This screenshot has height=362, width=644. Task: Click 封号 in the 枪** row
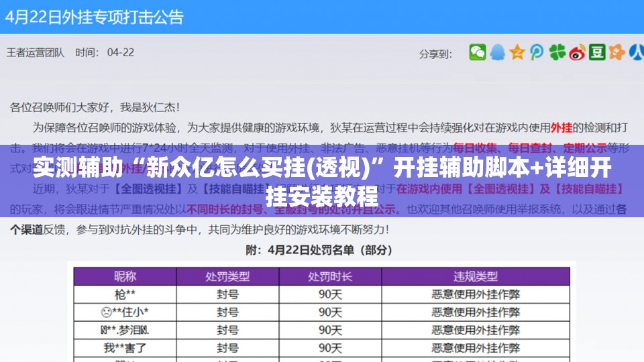227,294
